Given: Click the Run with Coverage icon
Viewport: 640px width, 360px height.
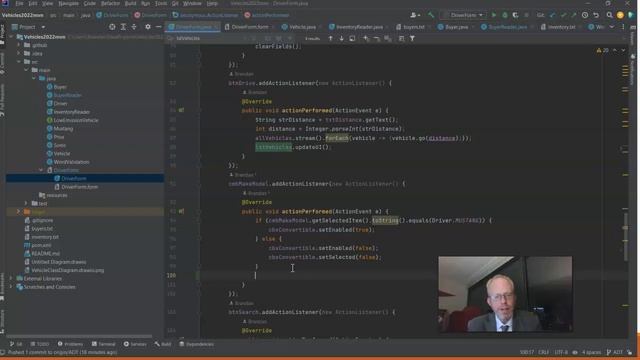Looking at the screenshot, I should [516, 15].
